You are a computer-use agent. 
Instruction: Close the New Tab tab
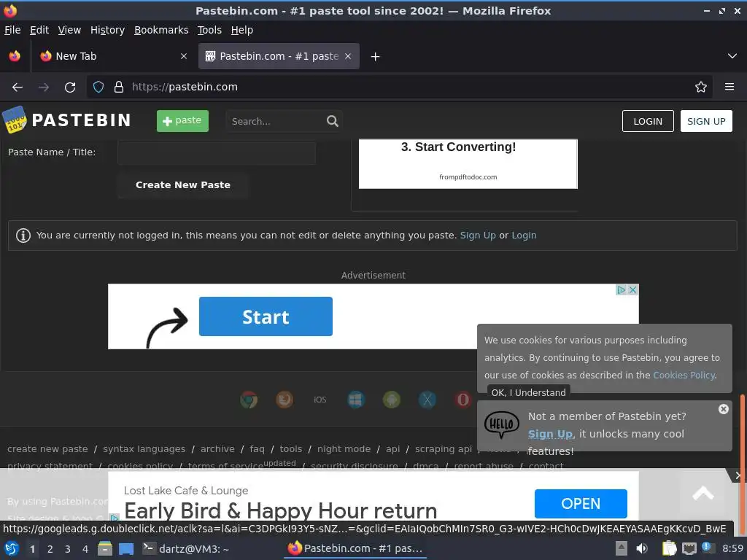[x=184, y=56]
